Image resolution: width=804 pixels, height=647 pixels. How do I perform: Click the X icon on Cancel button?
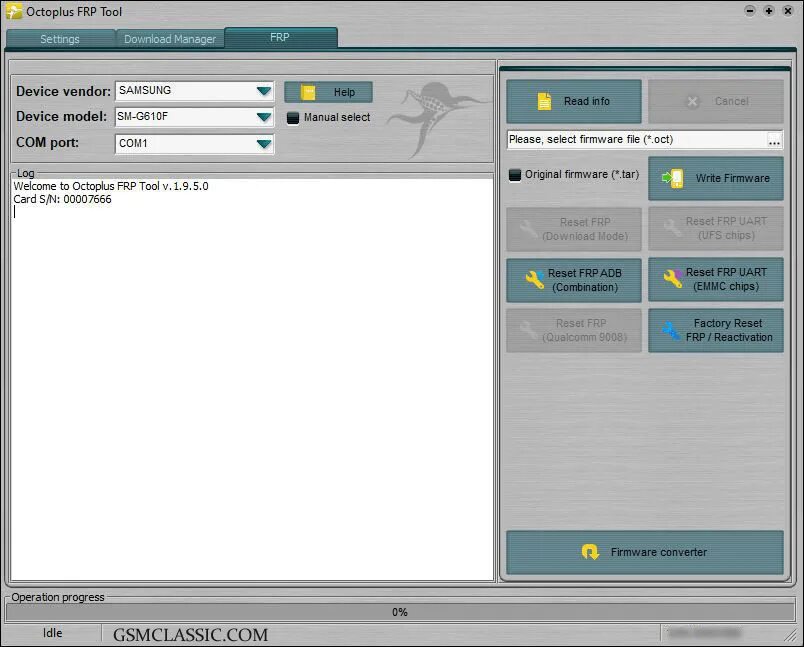(x=692, y=102)
